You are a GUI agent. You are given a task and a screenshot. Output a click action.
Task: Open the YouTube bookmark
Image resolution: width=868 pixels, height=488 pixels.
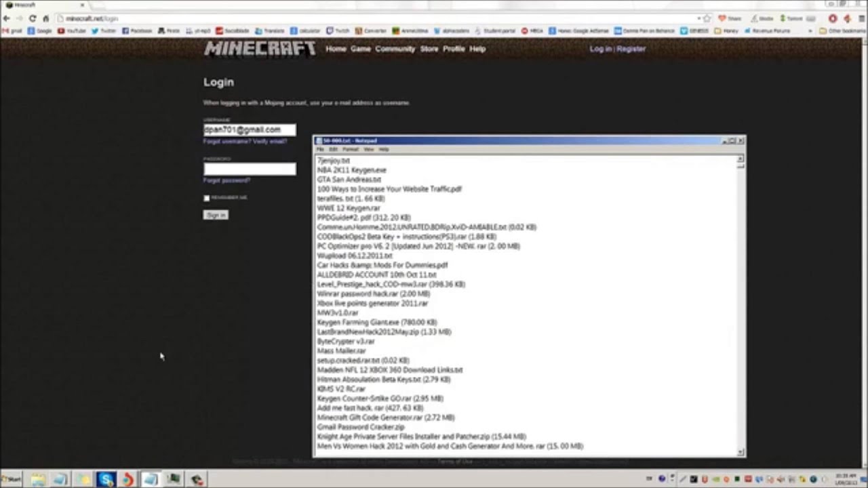[72, 30]
